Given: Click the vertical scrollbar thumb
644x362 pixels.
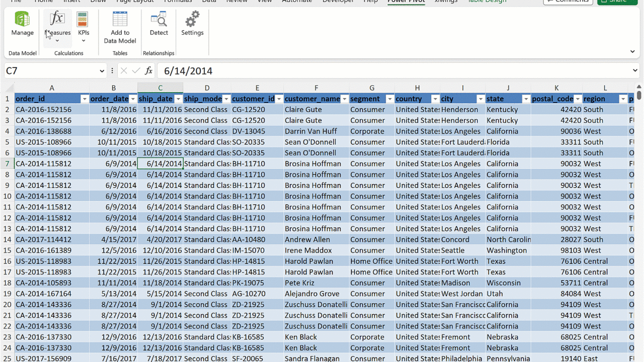Looking at the screenshot, I should pos(639,95).
